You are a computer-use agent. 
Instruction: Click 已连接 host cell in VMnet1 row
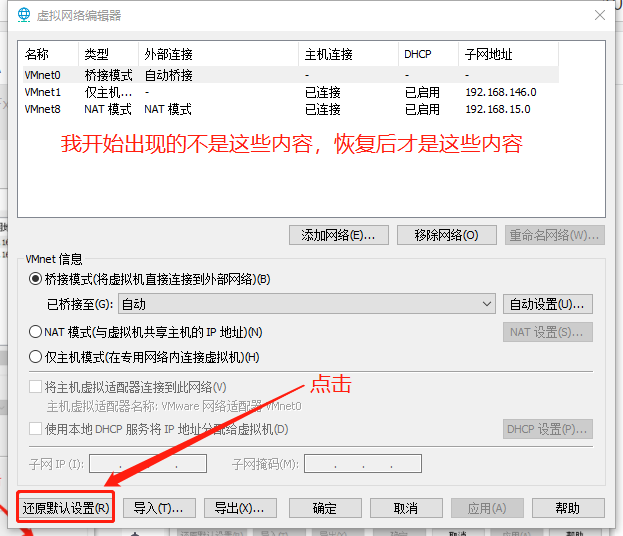click(323, 92)
